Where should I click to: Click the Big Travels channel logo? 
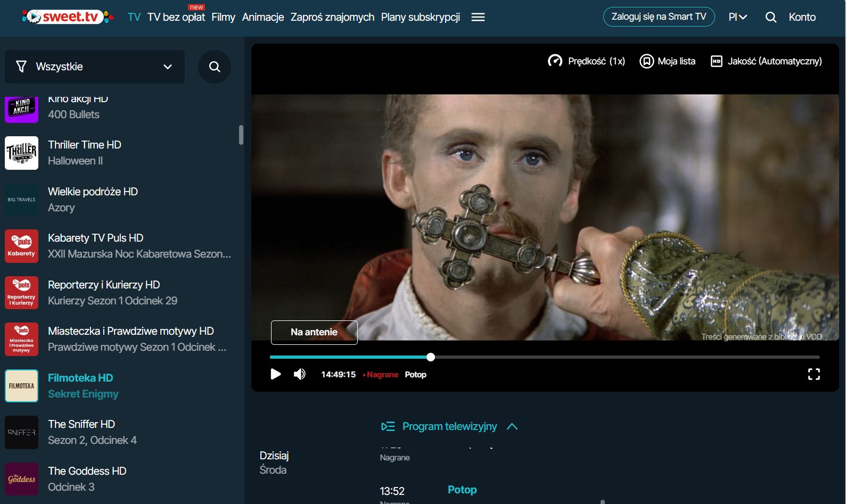21,200
